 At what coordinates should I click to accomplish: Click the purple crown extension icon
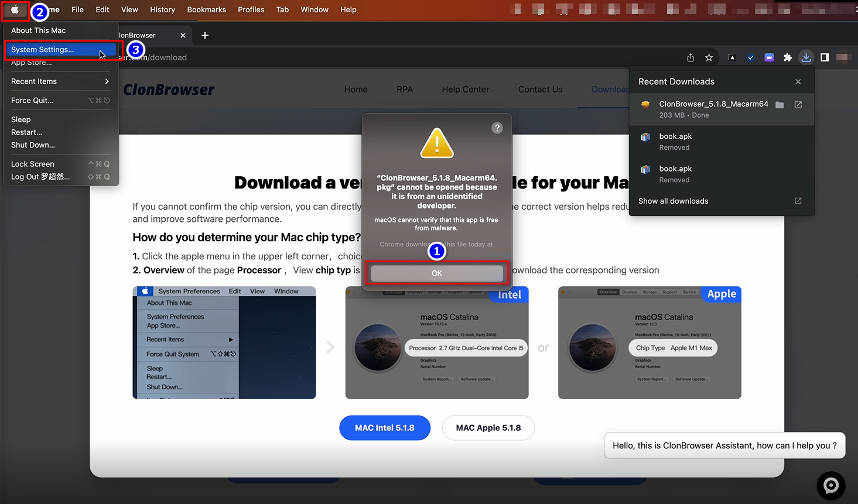(x=769, y=57)
